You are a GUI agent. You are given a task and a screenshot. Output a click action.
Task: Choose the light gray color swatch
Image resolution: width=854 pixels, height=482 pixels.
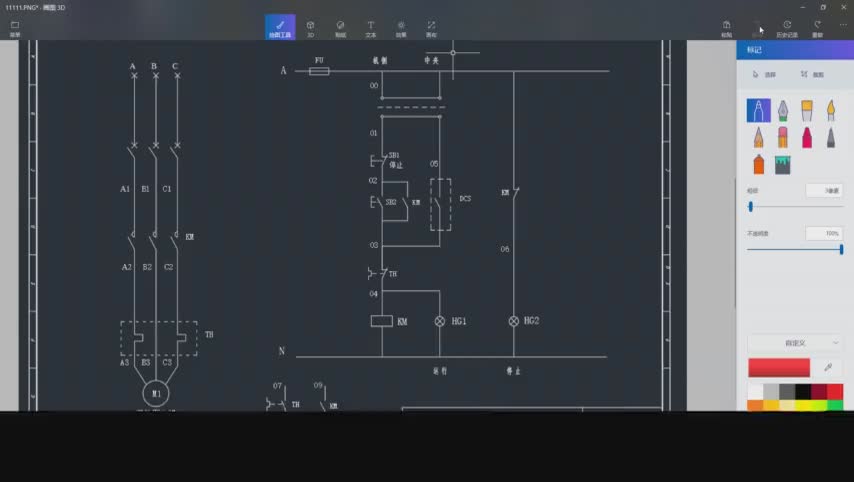click(771, 392)
